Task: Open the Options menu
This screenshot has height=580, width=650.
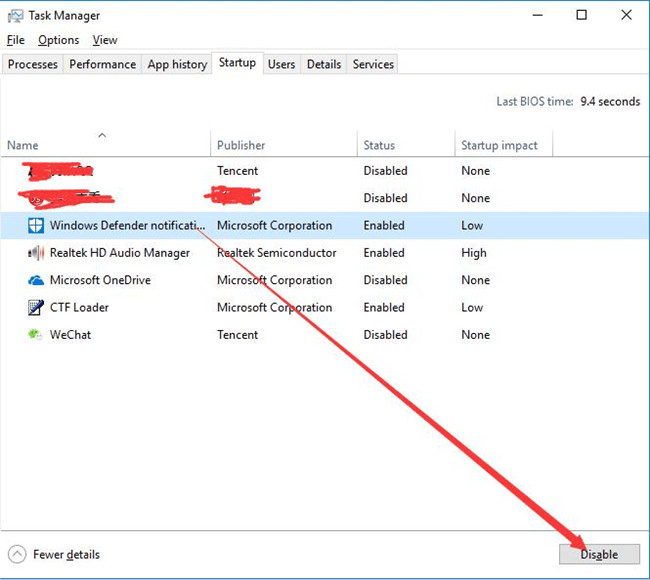Action: tap(58, 40)
